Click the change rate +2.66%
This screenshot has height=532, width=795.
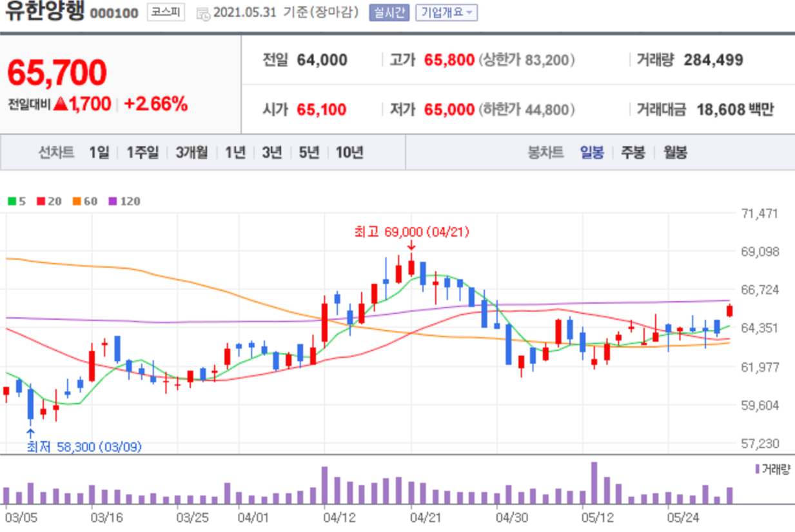coord(155,103)
